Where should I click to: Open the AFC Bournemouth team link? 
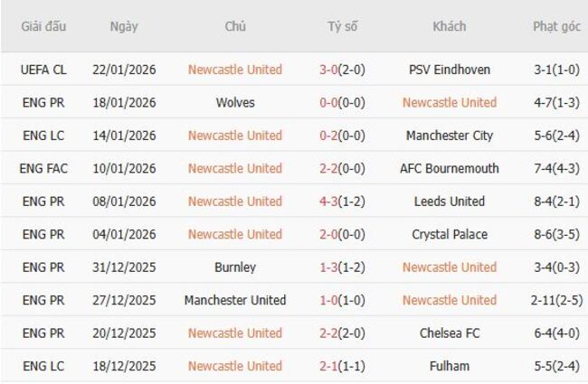[450, 168]
